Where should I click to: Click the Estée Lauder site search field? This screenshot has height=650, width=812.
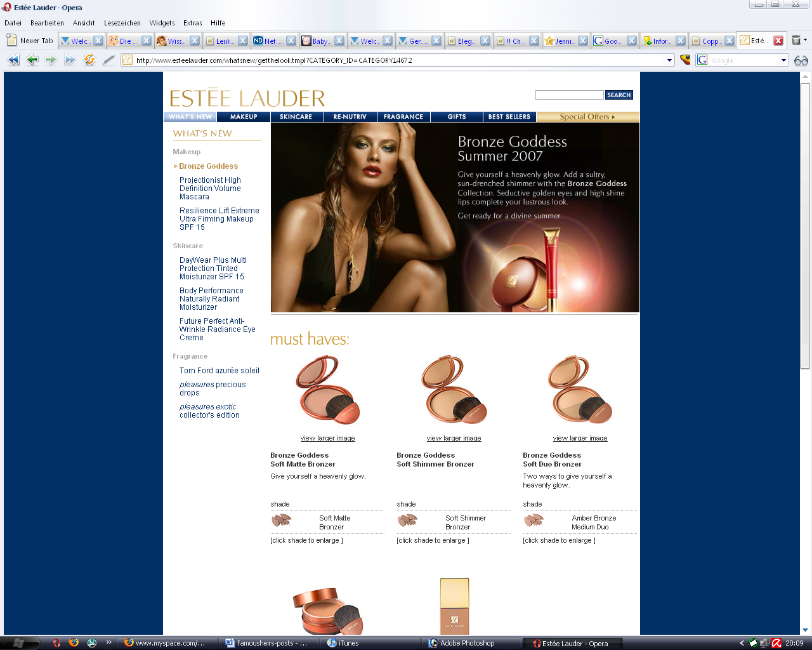[569, 95]
